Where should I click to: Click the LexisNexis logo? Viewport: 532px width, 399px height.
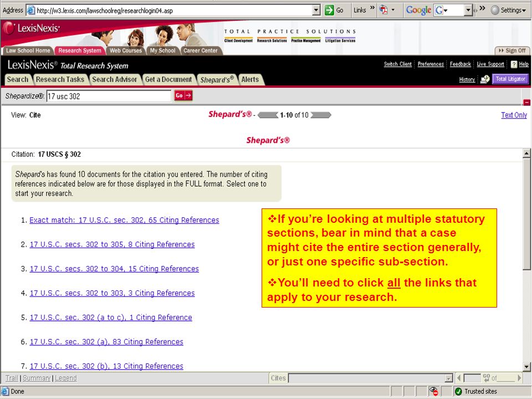click(32, 28)
